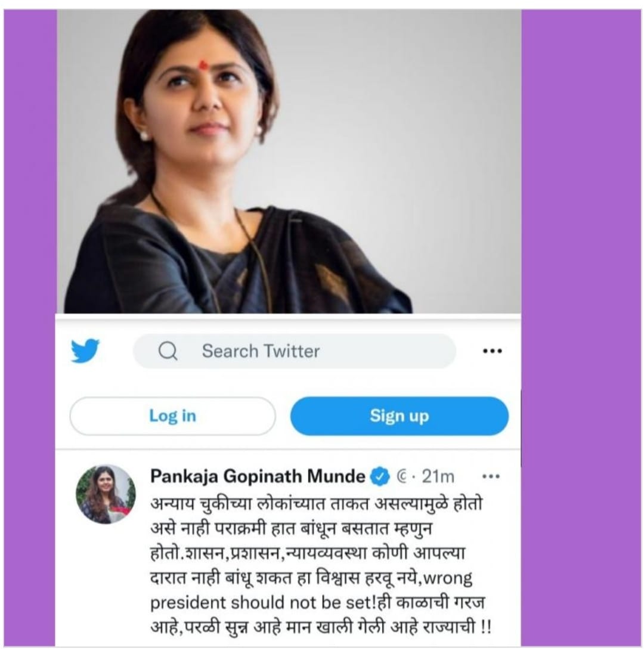
Task: Click the blue verified badge icon
Action: click(x=380, y=477)
